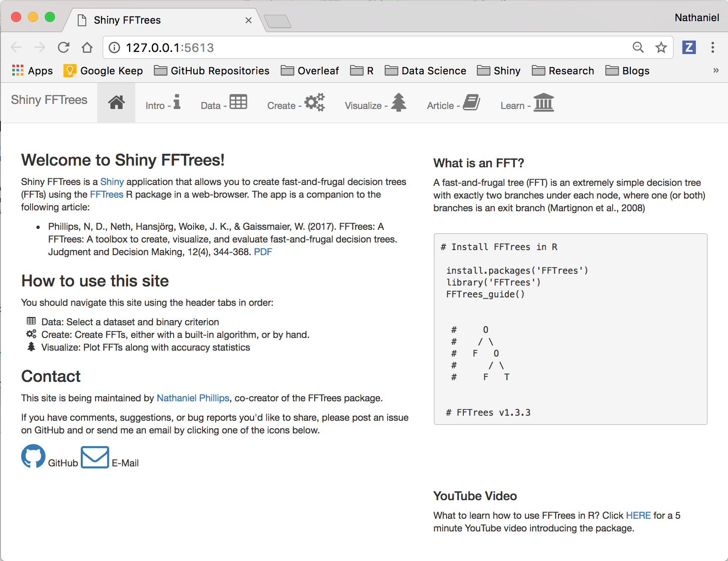Image resolution: width=728 pixels, height=561 pixels.
Task: Open the Chrome three-dot menu
Action: pos(713,47)
